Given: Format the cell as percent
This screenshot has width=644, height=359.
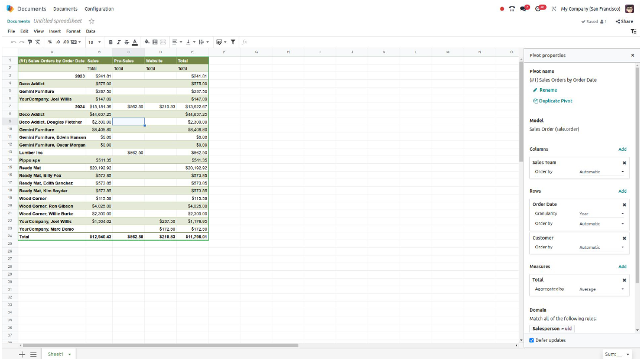Looking at the screenshot, I should (x=50, y=42).
